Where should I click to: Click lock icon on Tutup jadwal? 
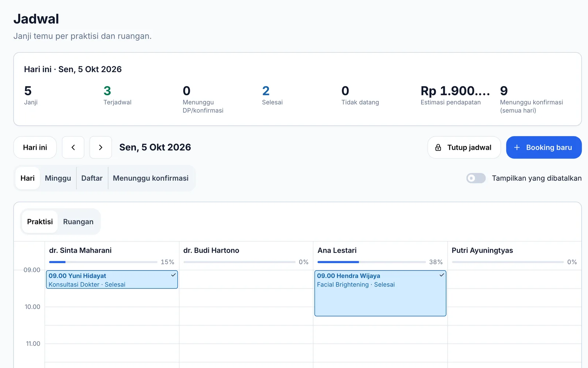[x=438, y=148]
